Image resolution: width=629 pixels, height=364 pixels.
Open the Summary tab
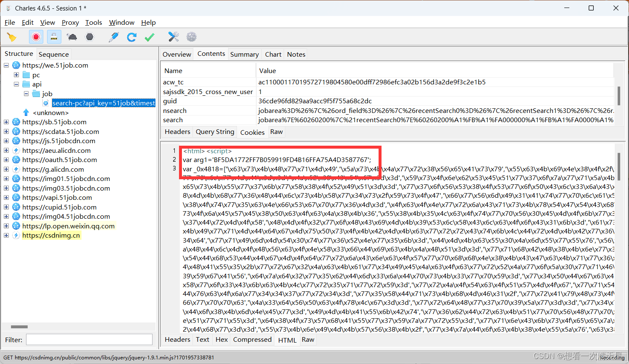click(x=245, y=54)
